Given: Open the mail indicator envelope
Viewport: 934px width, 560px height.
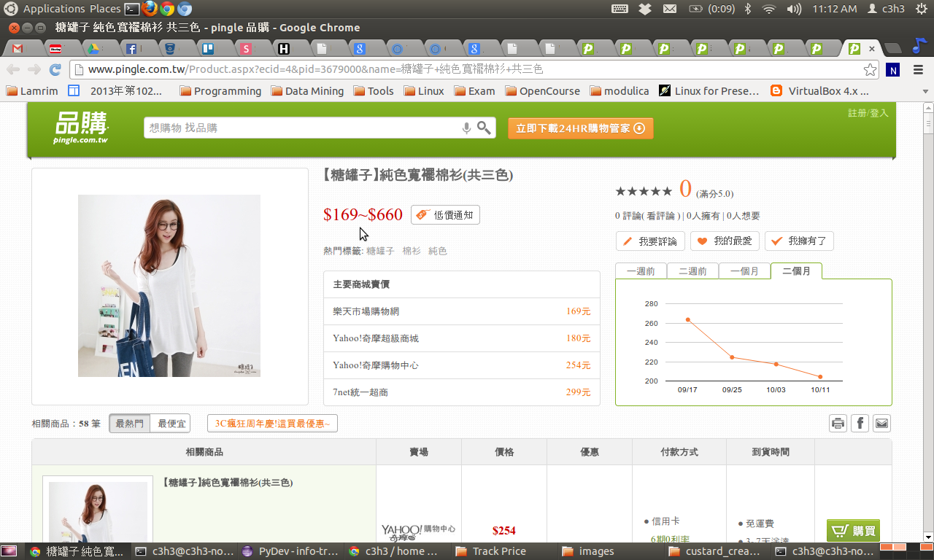Looking at the screenshot, I should click(669, 9).
